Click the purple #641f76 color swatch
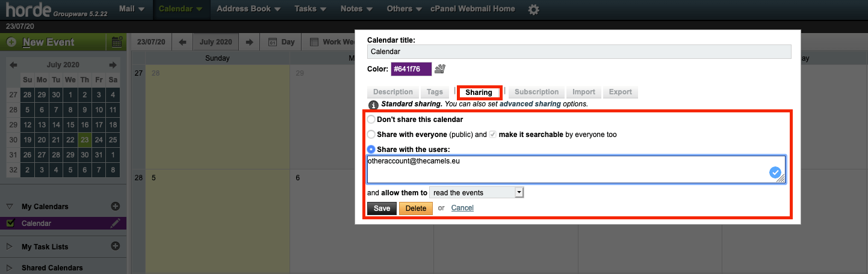868x274 pixels. point(411,68)
